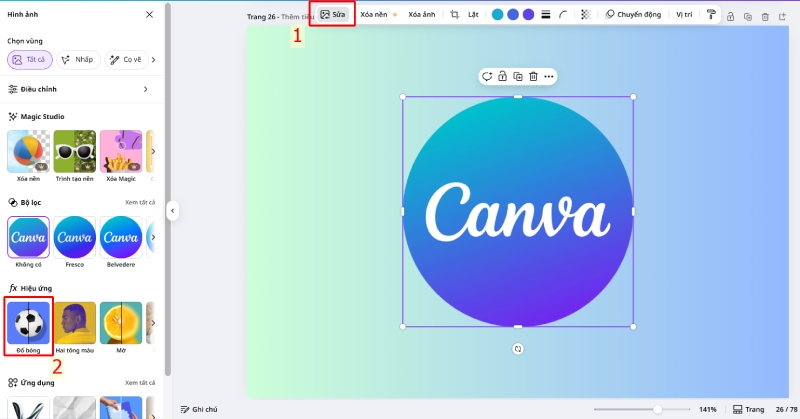Screen dimensions: 800x419
Task: Open the Vị trí position panel
Action: coord(684,14)
